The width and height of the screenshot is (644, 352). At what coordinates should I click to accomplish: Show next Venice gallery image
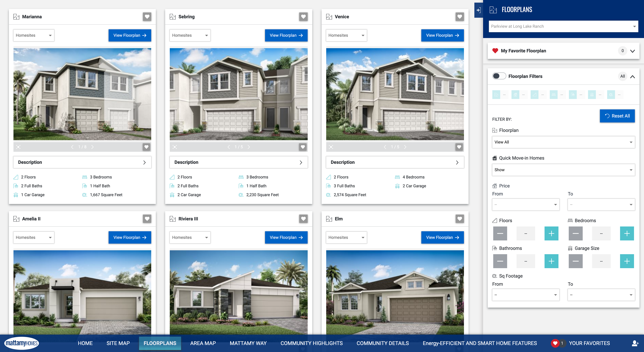click(405, 147)
